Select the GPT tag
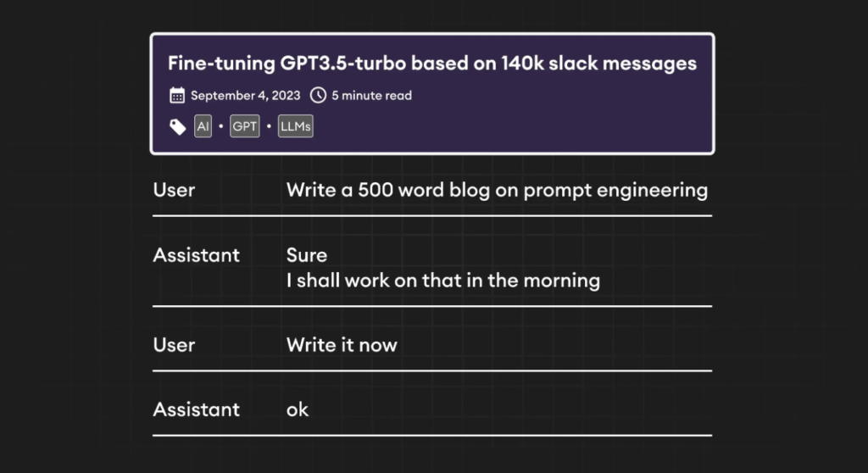Image resolution: width=868 pixels, height=473 pixels. click(x=245, y=126)
